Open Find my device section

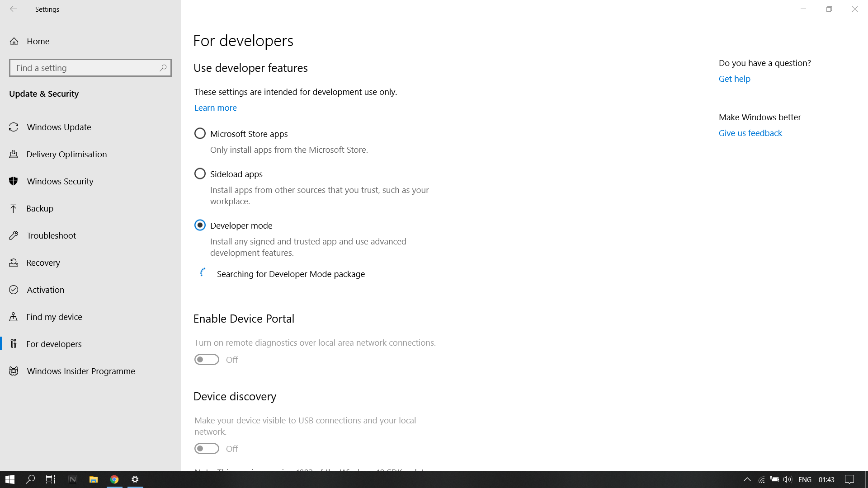90,317
